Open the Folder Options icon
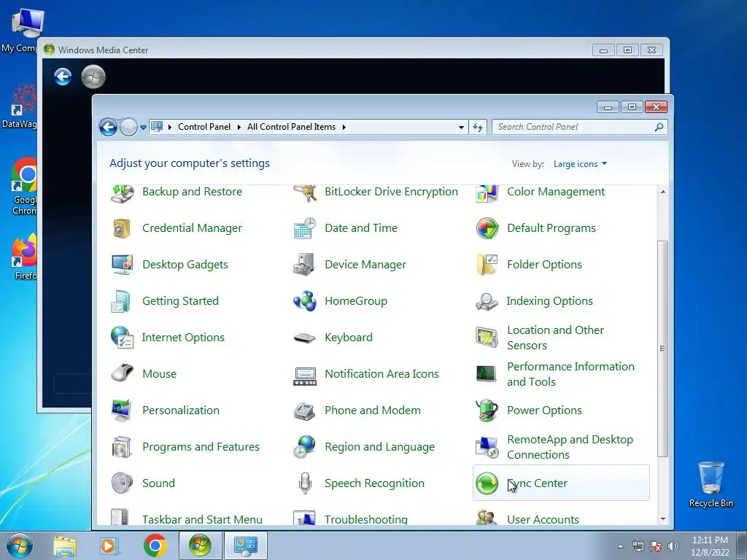The image size is (747, 560). [x=487, y=264]
